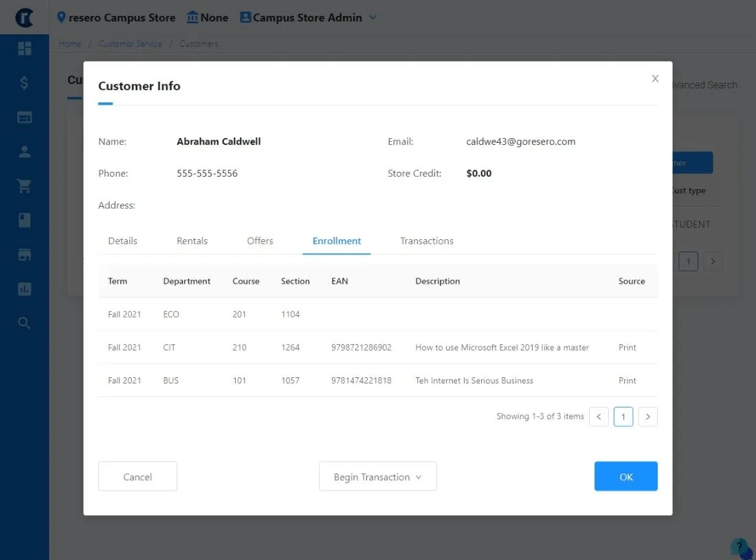
Task: Switch to the Rentals tab
Action: point(192,241)
